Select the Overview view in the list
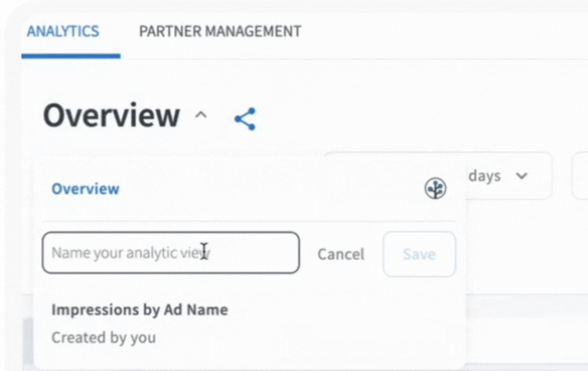Image resolution: width=588 pixels, height=371 pixels. coord(85,189)
